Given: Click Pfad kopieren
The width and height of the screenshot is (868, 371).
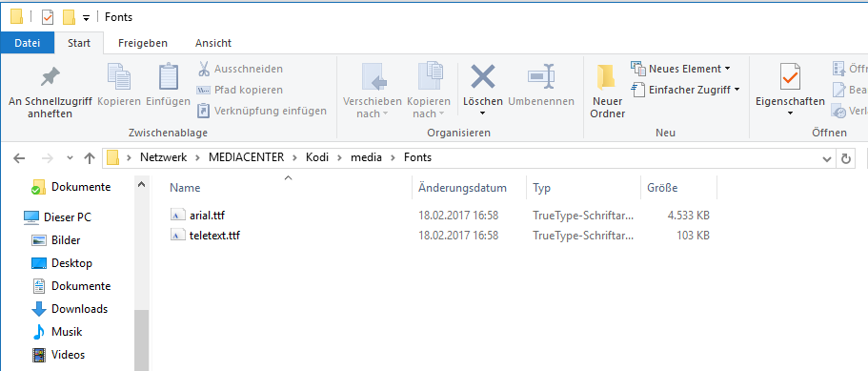Looking at the screenshot, I should [x=240, y=90].
